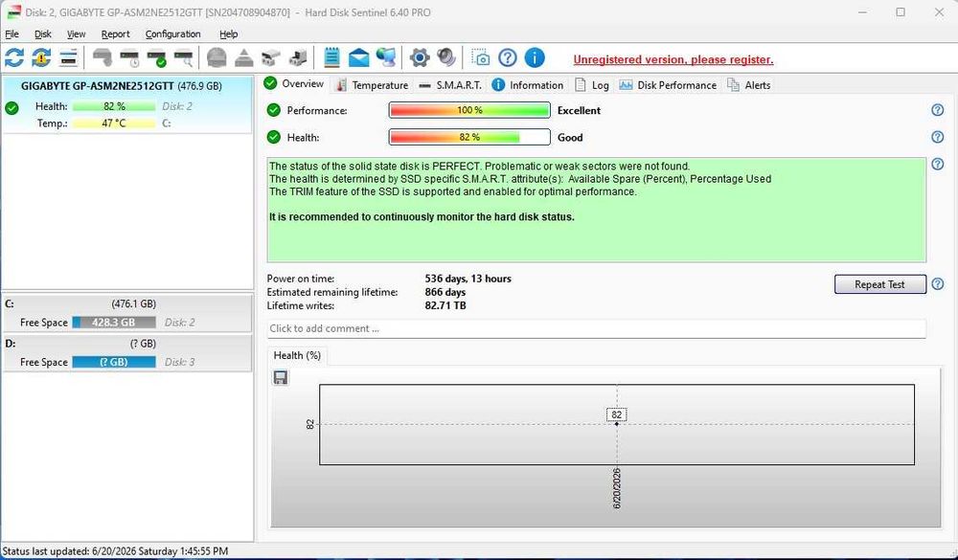
Task: Click the 'Good' health rating text
Action: [x=570, y=137]
